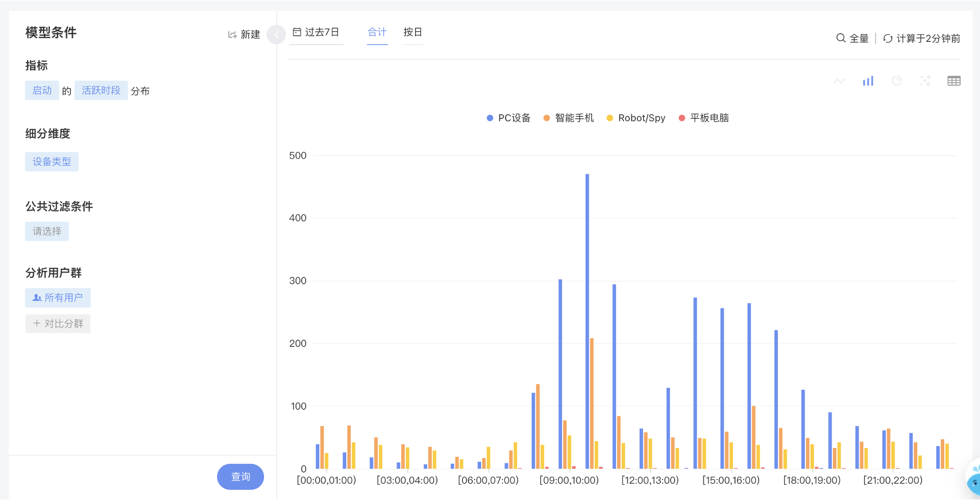Open the 所有用户 user group selector

[x=58, y=297]
